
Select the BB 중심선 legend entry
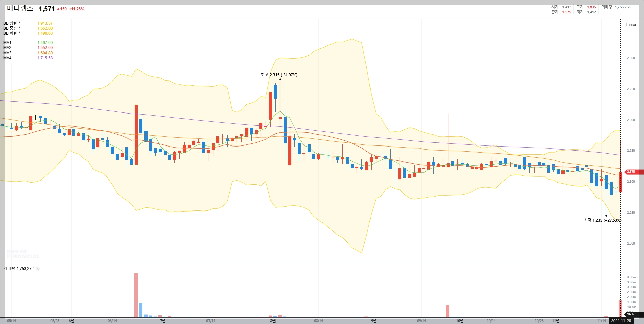28,28
